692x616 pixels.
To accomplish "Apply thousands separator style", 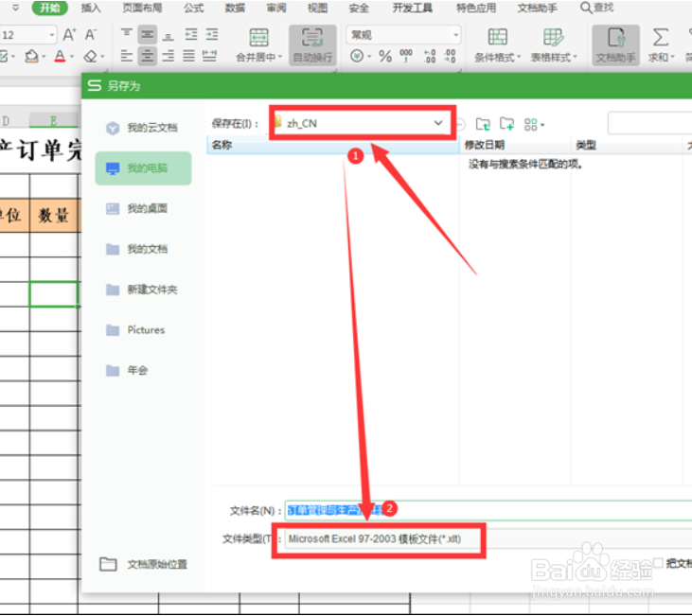I will [406, 56].
